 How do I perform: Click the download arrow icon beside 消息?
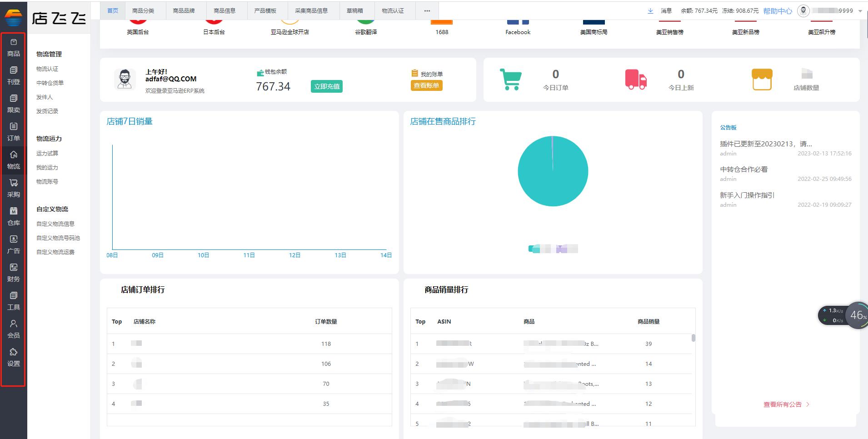650,11
